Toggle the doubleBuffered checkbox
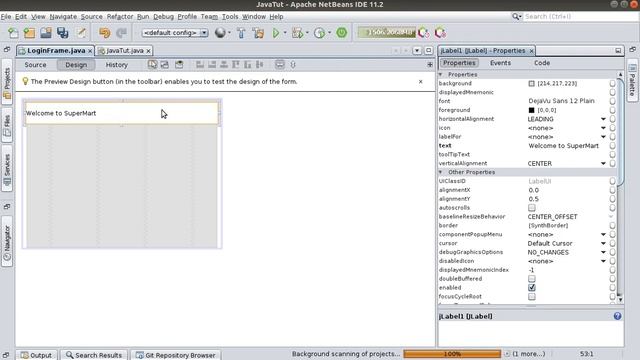The height and width of the screenshot is (360, 640). point(531,279)
